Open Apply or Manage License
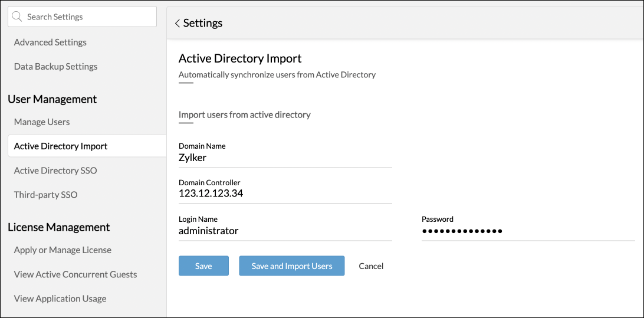 pos(63,250)
